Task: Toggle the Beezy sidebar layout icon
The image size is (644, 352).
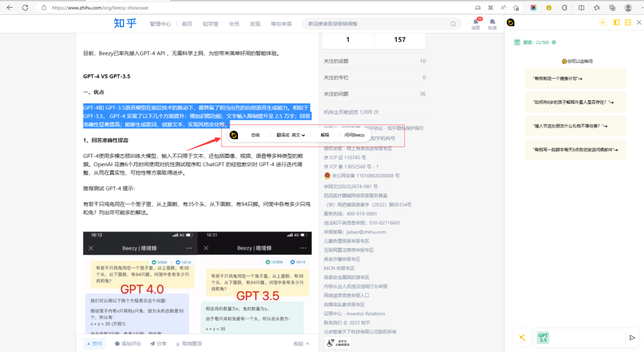Action: [x=617, y=23]
